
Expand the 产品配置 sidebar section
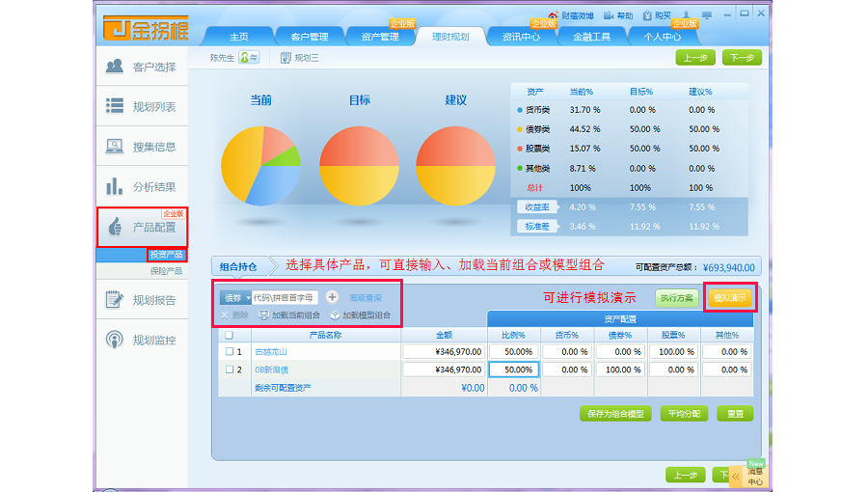142,228
